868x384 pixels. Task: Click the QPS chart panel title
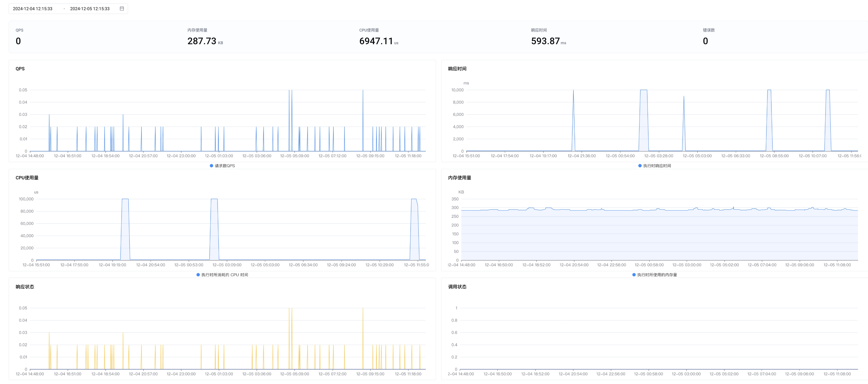(20, 69)
